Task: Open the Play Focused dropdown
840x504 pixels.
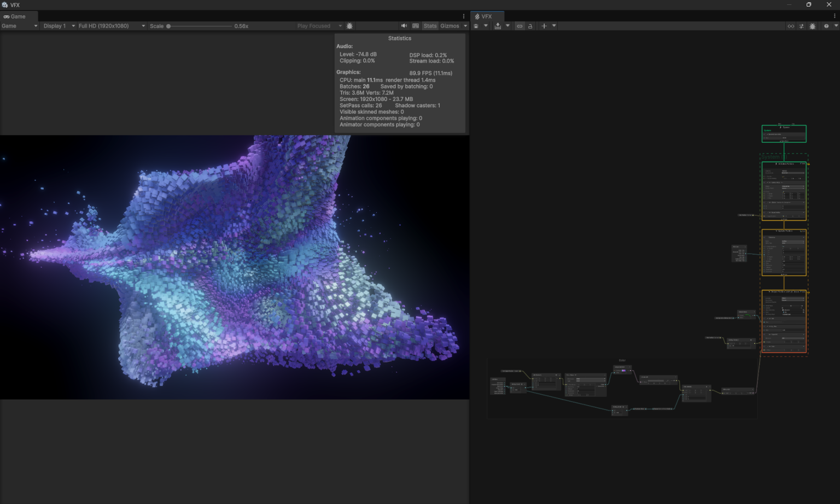Action: point(319,26)
